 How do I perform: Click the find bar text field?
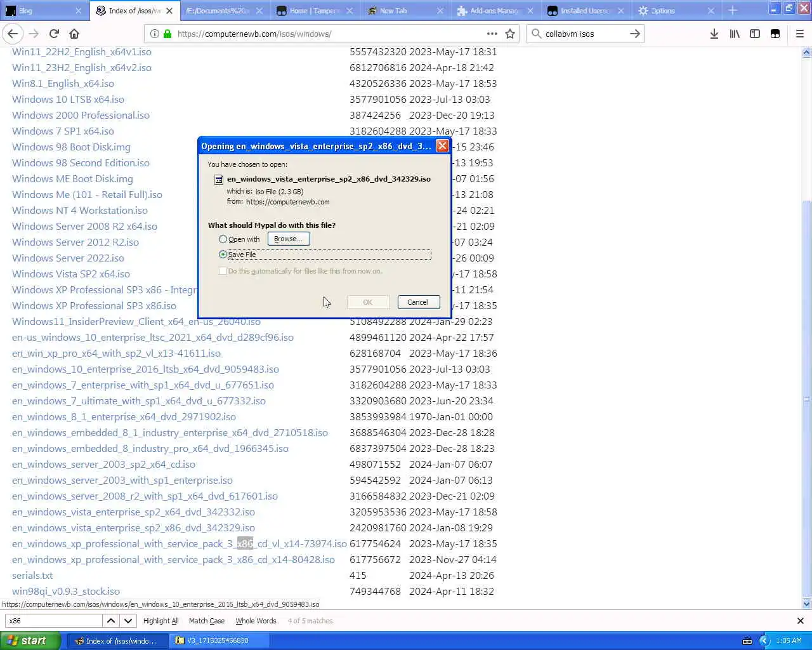[53, 621]
